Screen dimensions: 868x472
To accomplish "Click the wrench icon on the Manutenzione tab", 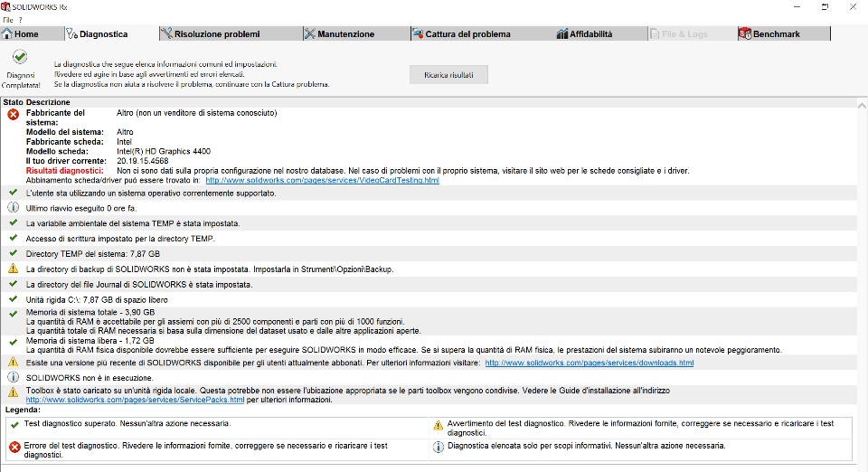I will tap(309, 33).
